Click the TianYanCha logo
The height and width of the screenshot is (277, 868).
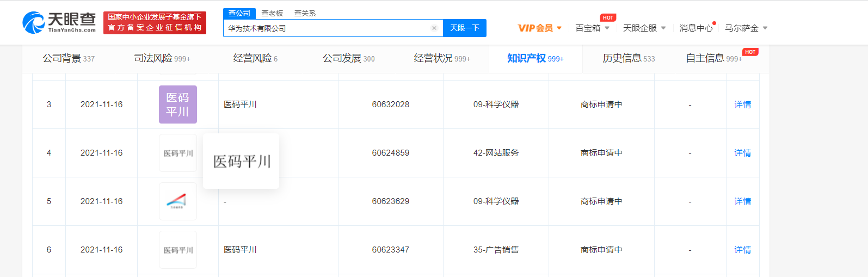click(x=59, y=23)
